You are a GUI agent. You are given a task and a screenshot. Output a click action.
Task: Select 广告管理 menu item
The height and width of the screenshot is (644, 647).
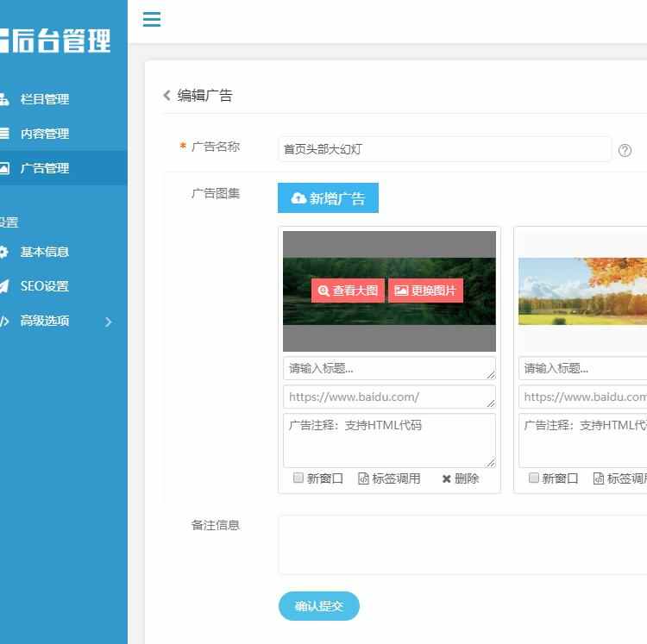coord(64,168)
